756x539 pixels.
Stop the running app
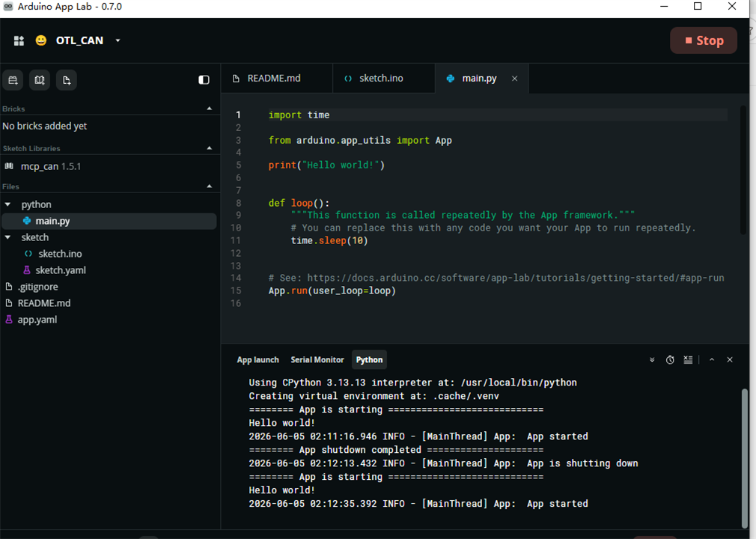(704, 40)
